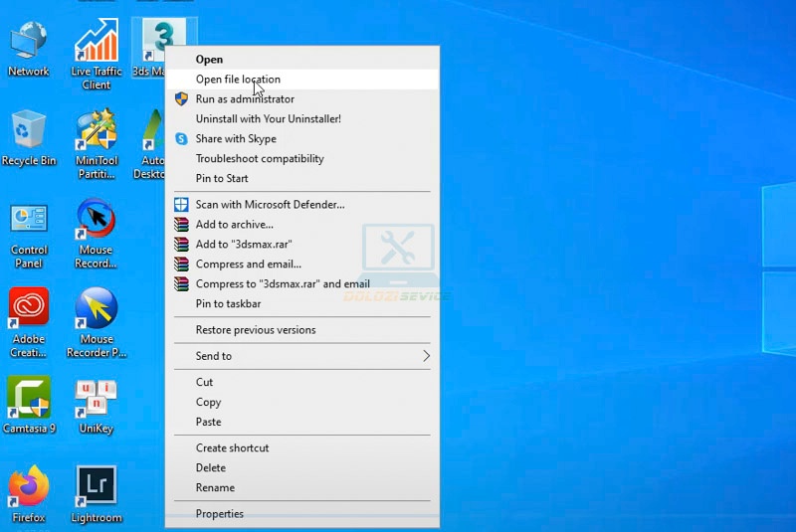Select the UniKey shortcut icon
796x532 pixels.
96,407
